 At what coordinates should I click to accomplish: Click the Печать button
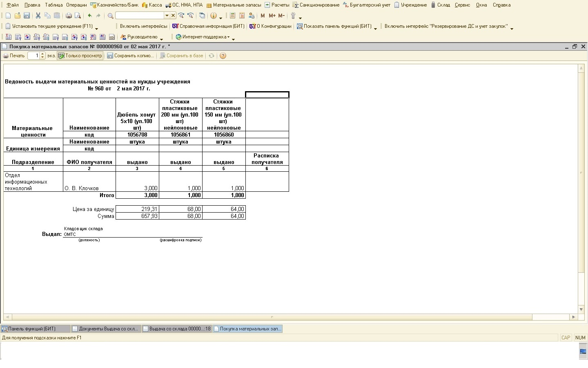click(14, 56)
